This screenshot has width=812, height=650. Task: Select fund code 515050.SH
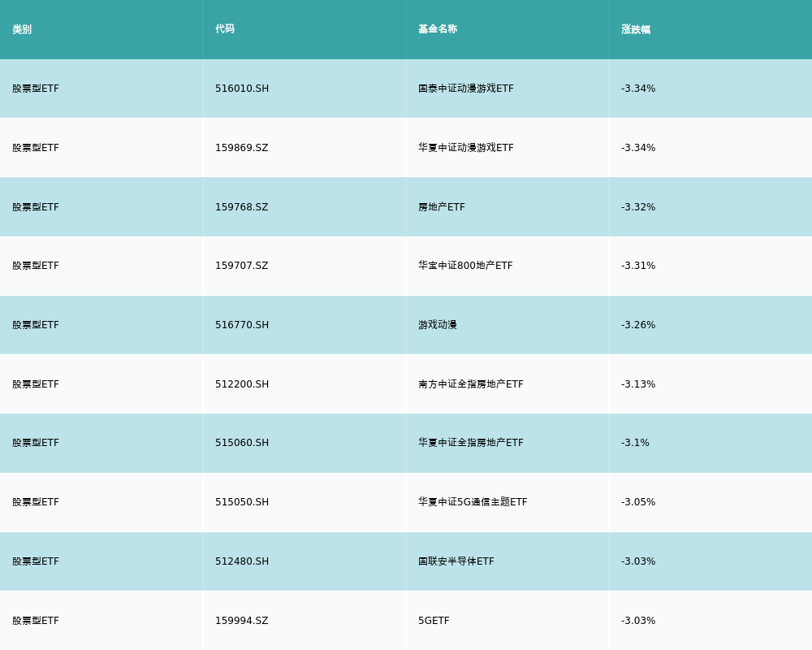(242, 502)
